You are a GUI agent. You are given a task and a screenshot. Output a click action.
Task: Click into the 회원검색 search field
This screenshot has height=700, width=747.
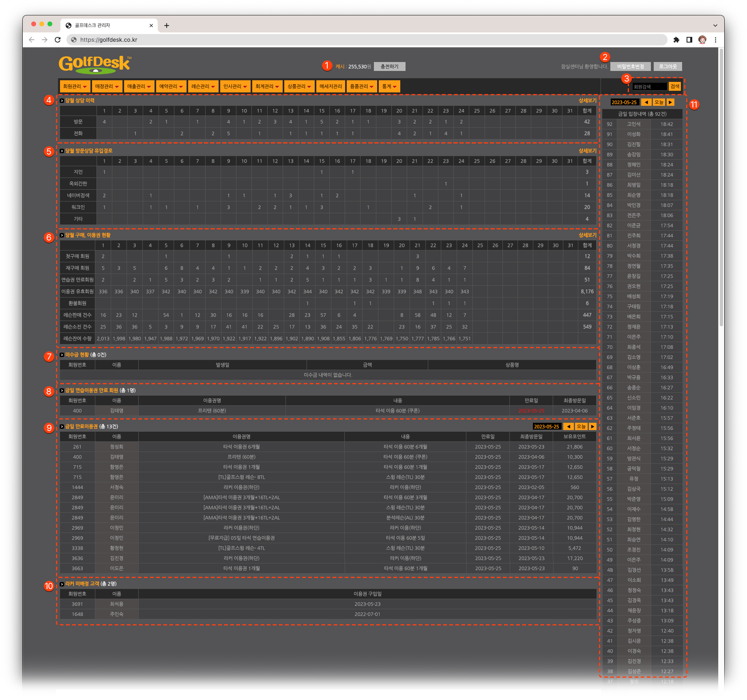[650, 87]
